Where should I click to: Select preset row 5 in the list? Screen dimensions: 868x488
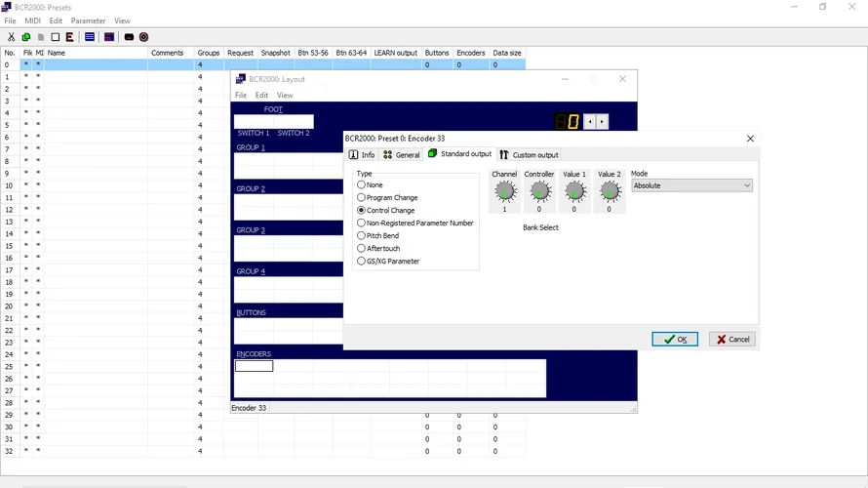(98, 125)
